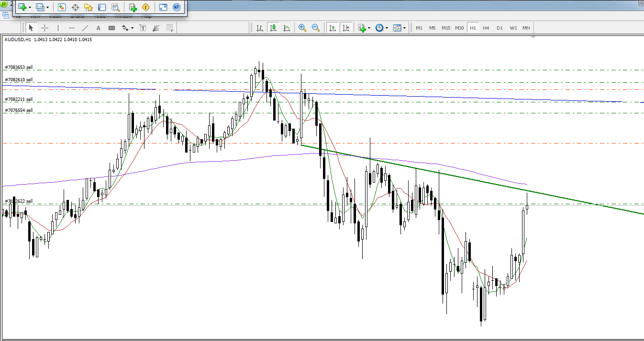Click the #7076554 sell order label
Image resolution: width=644 pixels, height=341 pixels.
click(19, 110)
